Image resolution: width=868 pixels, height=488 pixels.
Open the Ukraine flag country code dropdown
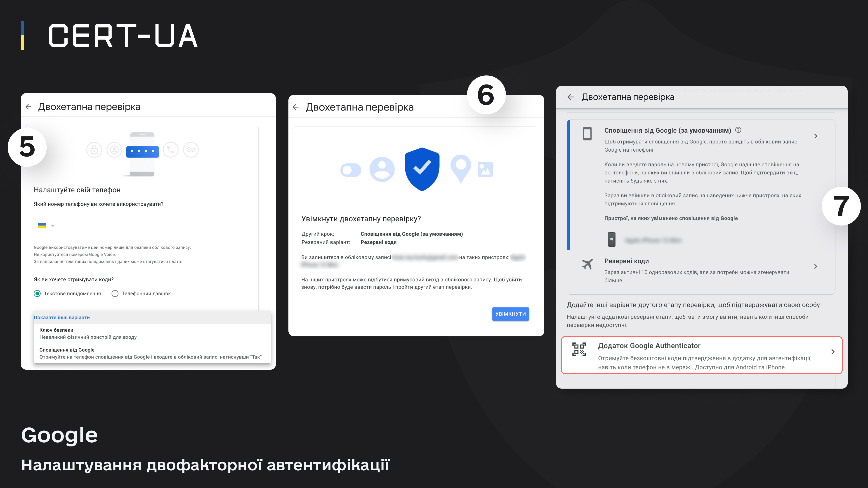[46, 226]
